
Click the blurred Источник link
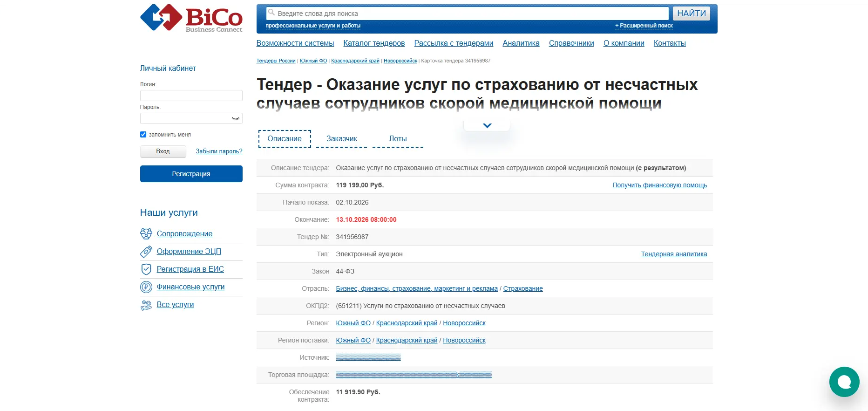(368, 357)
